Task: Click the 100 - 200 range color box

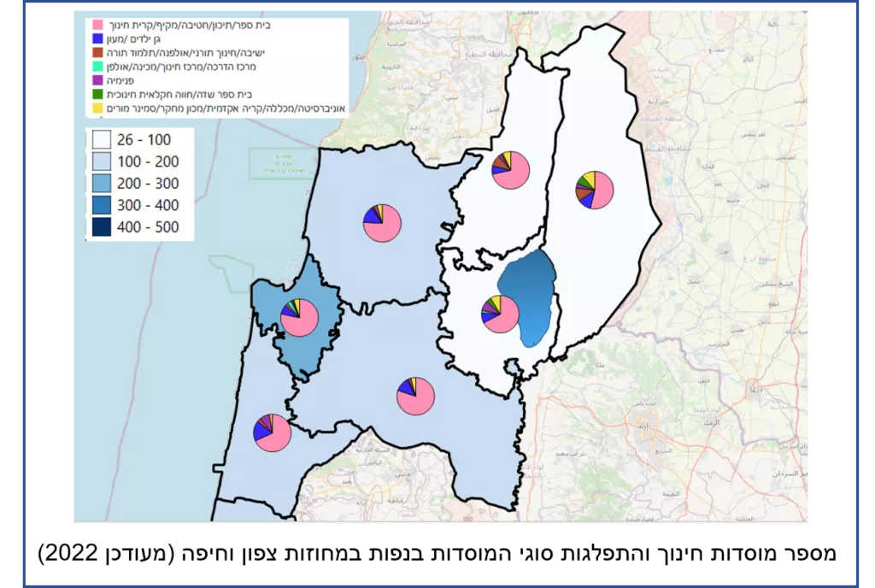Action: (x=102, y=162)
